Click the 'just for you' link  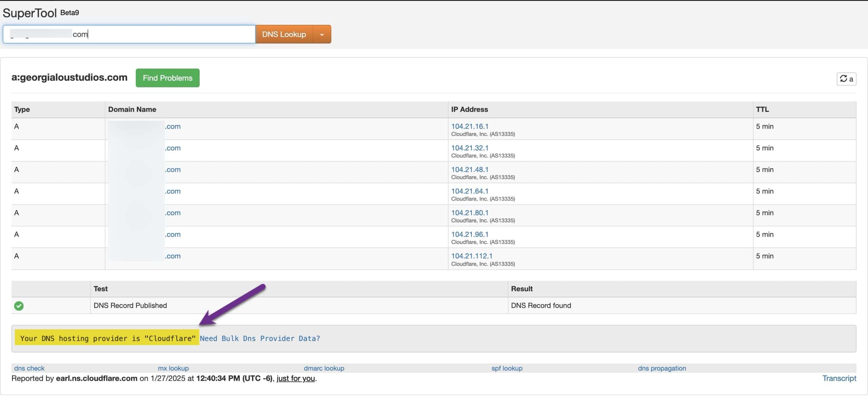296,378
